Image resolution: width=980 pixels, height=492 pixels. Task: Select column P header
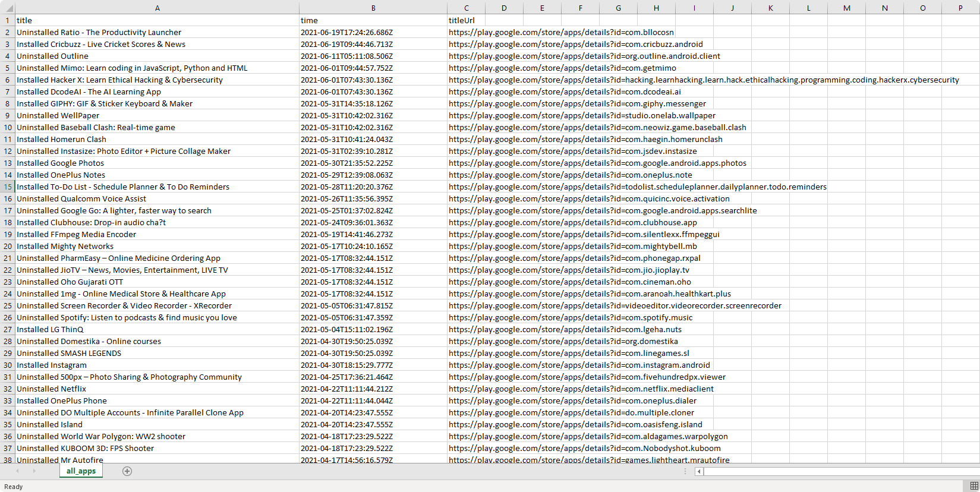[960, 8]
